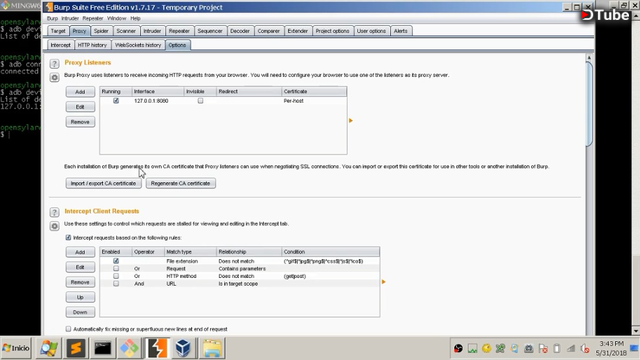
Task: Expand orange arrow beside intercept rules table
Action: point(383,282)
